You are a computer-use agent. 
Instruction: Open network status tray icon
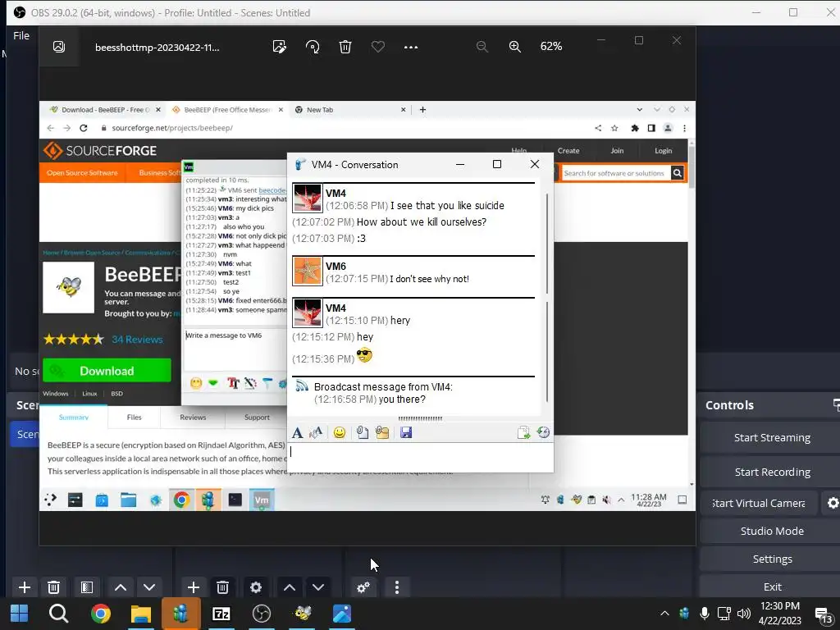point(724,614)
